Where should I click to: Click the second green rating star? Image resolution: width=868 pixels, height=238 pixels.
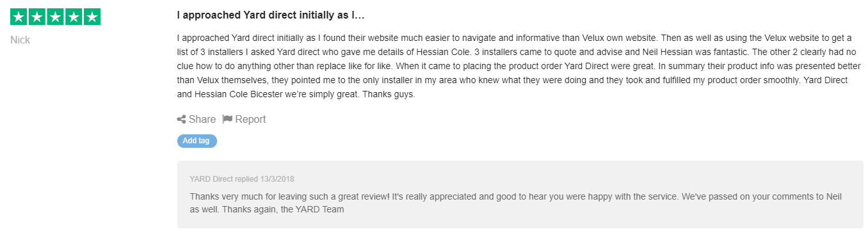[x=37, y=17]
